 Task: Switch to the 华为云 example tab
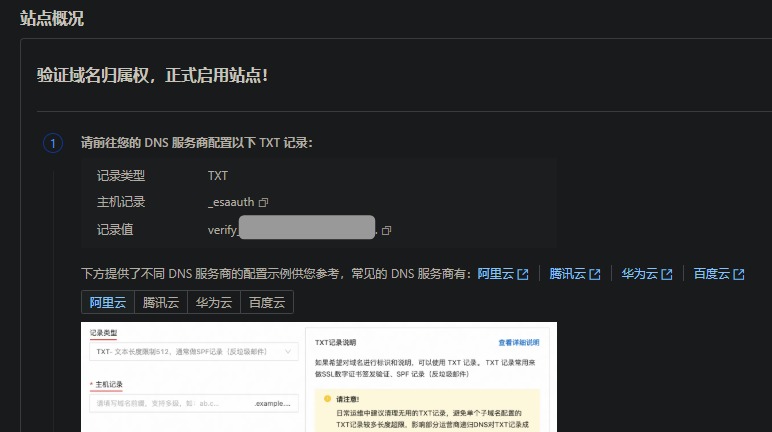click(x=214, y=302)
